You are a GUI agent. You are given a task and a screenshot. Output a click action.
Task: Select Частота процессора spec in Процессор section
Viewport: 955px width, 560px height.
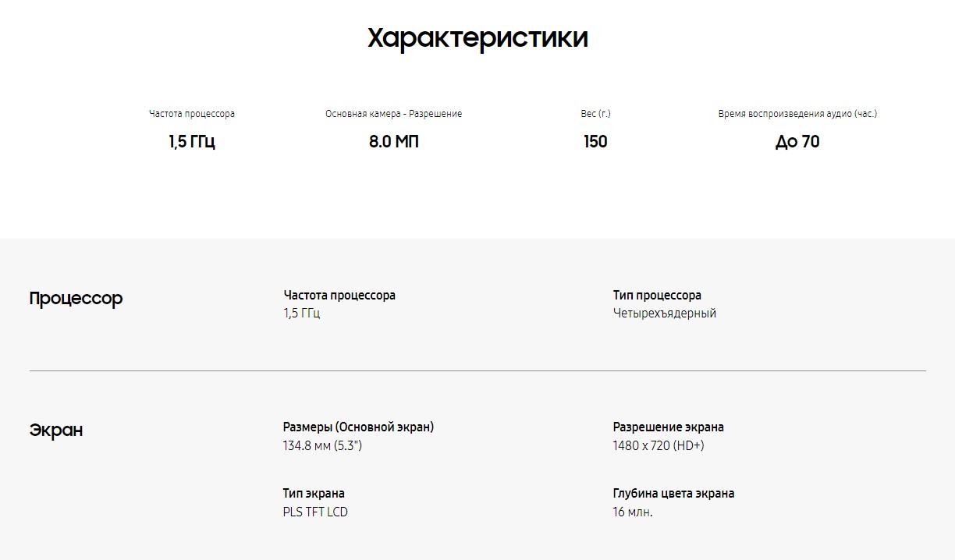(339, 296)
